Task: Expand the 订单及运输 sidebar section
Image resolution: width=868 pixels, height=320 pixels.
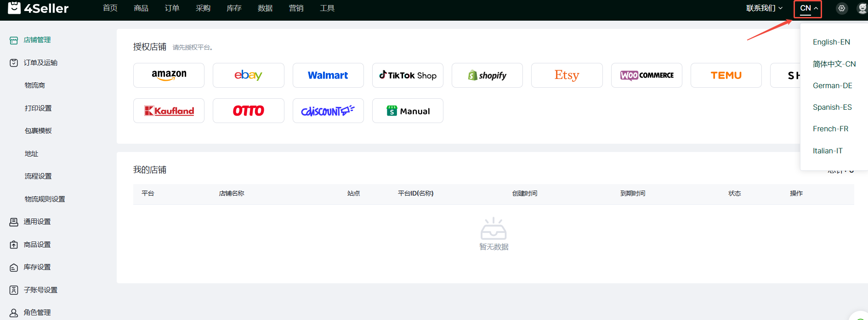Action: click(x=40, y=63)
